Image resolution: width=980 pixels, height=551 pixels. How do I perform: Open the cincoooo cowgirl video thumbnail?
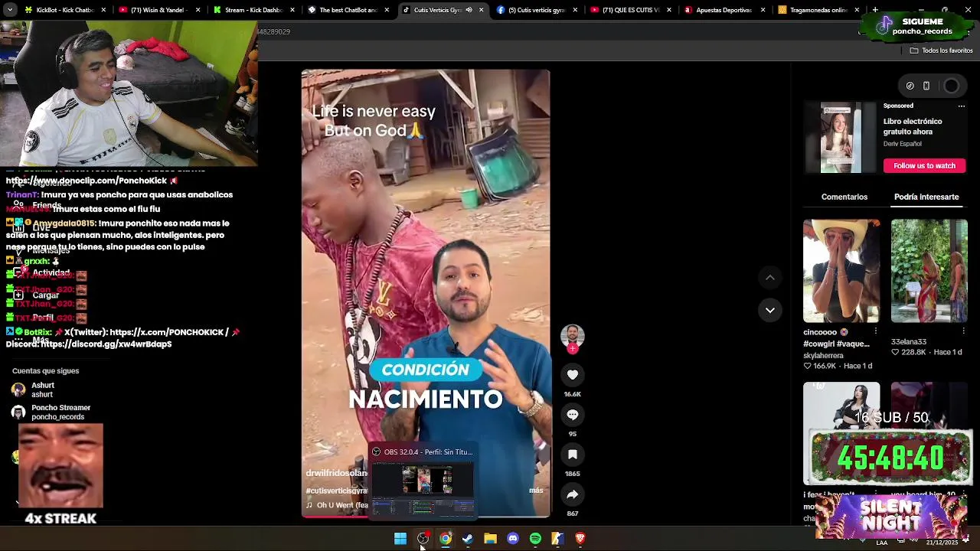click(841, 271)
